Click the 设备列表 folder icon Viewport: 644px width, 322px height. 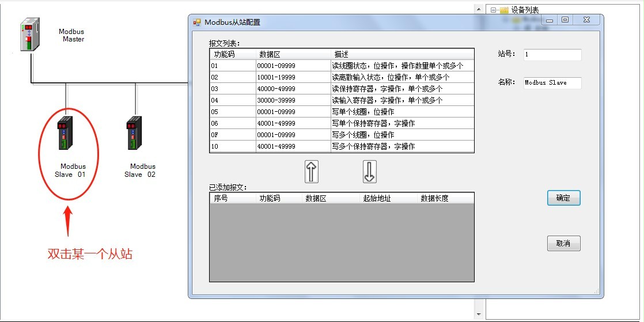pyautogui.click(x=504, y=10)
